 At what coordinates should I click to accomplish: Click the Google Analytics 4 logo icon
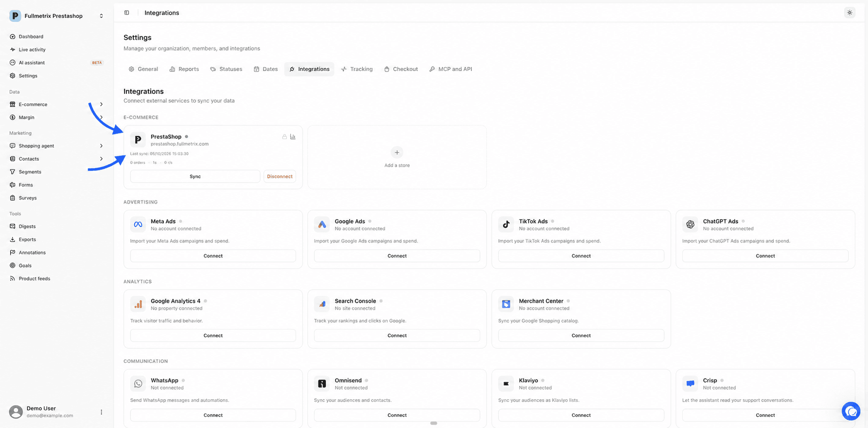click(x=138, y=304)
